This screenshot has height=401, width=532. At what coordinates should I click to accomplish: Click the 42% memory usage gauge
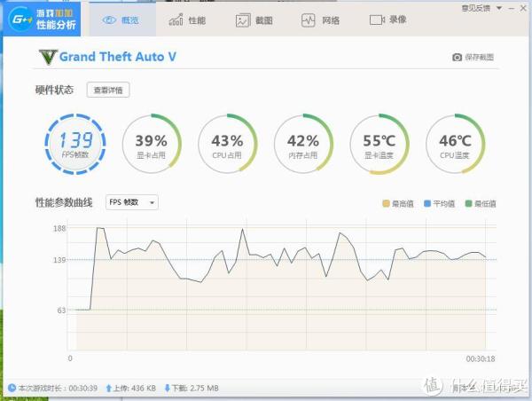click(x=303, y=144)
